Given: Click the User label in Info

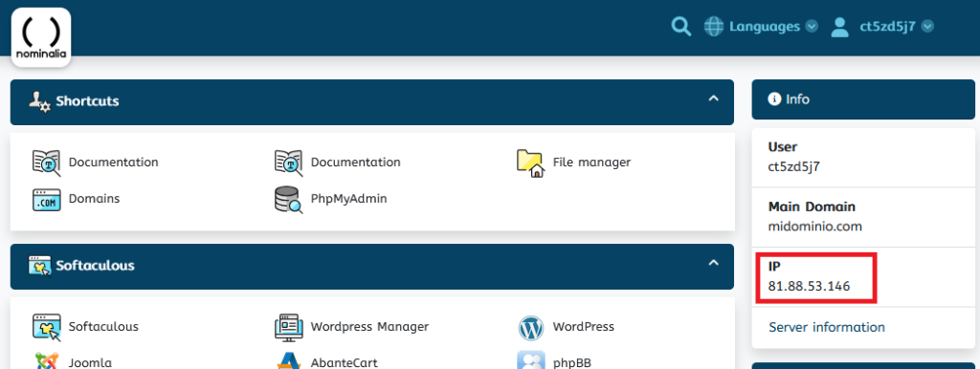Looking at the screenshot, I should [782, 146].
